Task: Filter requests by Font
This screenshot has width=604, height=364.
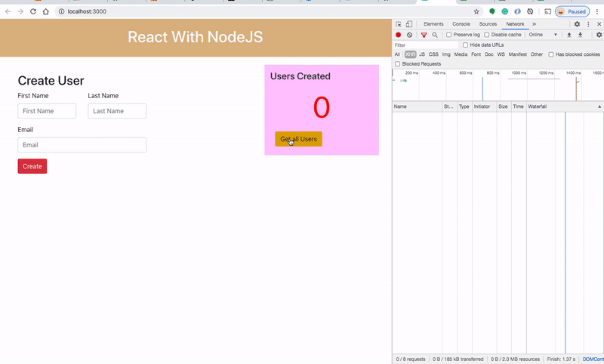Action: tap(476, 54)
